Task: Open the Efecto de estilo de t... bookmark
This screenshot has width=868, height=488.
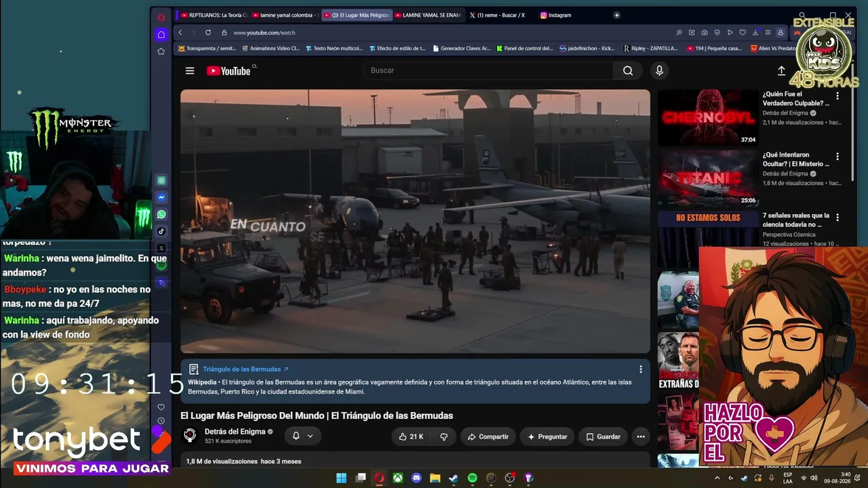Action: pos(397,49)
